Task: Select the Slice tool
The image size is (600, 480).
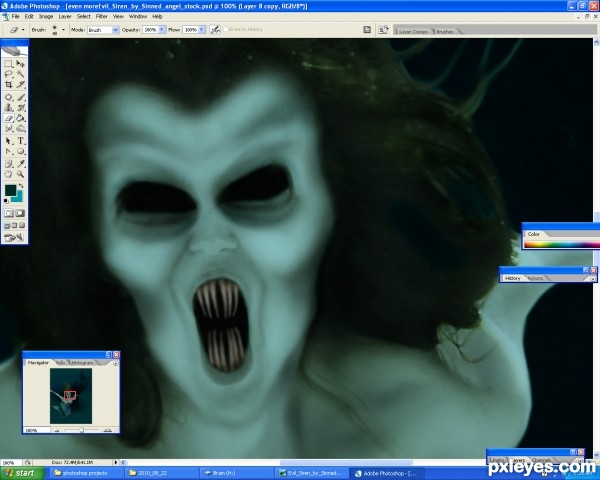Action: tap(21, 84)
